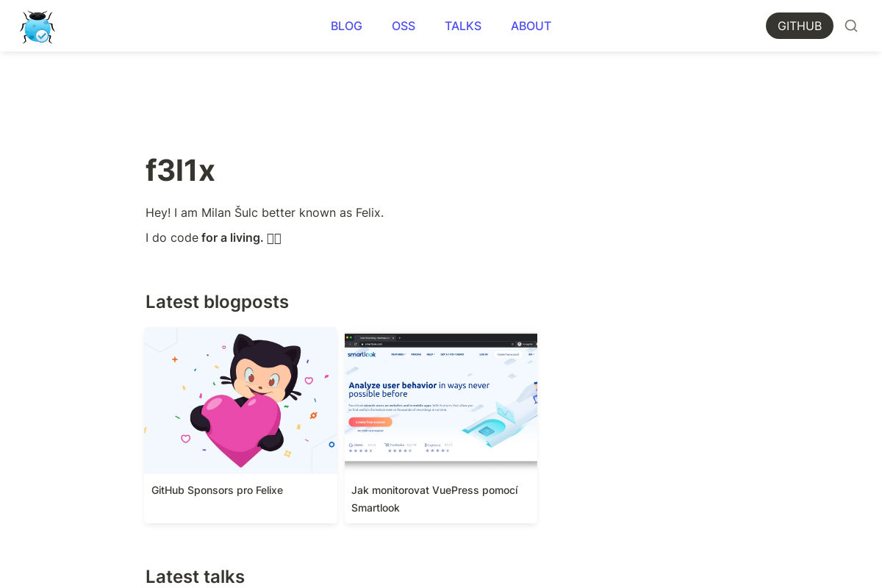882x588 pixels.
Task: Click the emoji after 'for a living.'
Action: [274, 238]
